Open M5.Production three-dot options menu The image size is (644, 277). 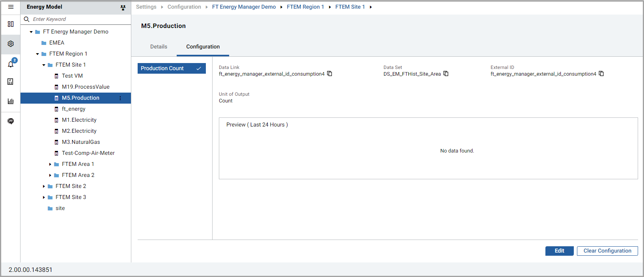120,98
